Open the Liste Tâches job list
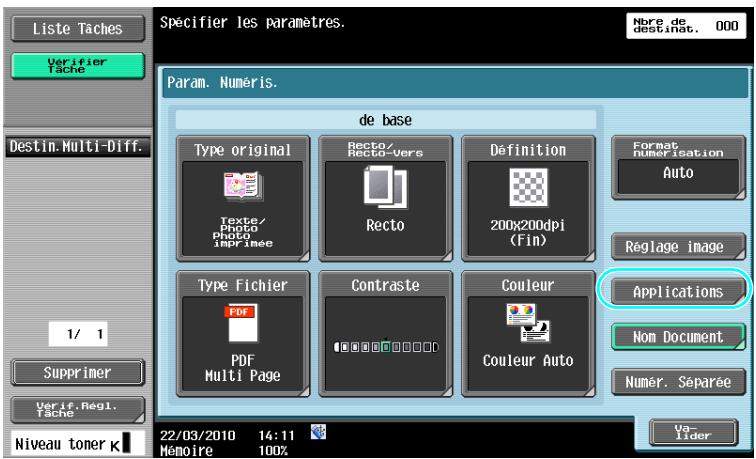The height and width of the screenshot is (459, 756). 78,29
